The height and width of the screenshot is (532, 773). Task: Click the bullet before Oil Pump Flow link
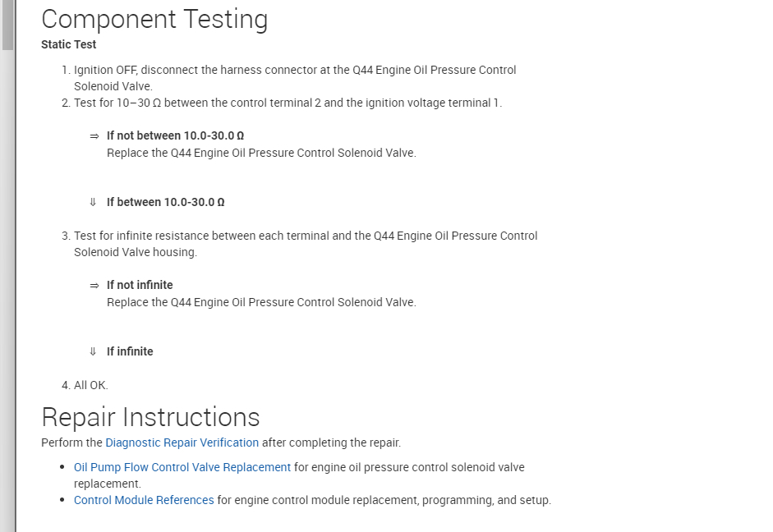coord(64,467)
